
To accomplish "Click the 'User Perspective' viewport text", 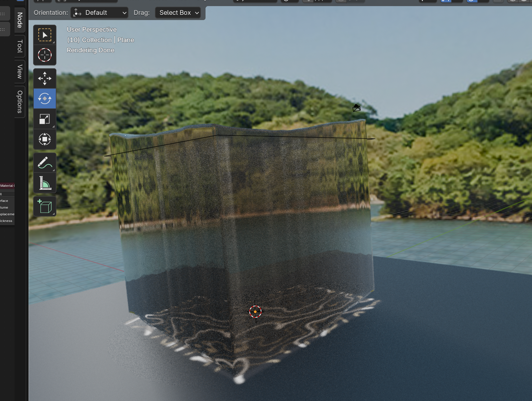I will click(92, 30).
